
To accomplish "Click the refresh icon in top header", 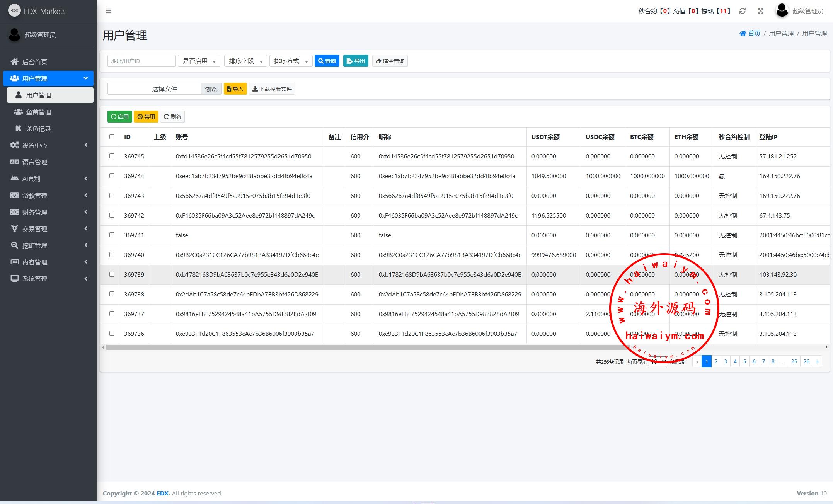I will point(742,11).
